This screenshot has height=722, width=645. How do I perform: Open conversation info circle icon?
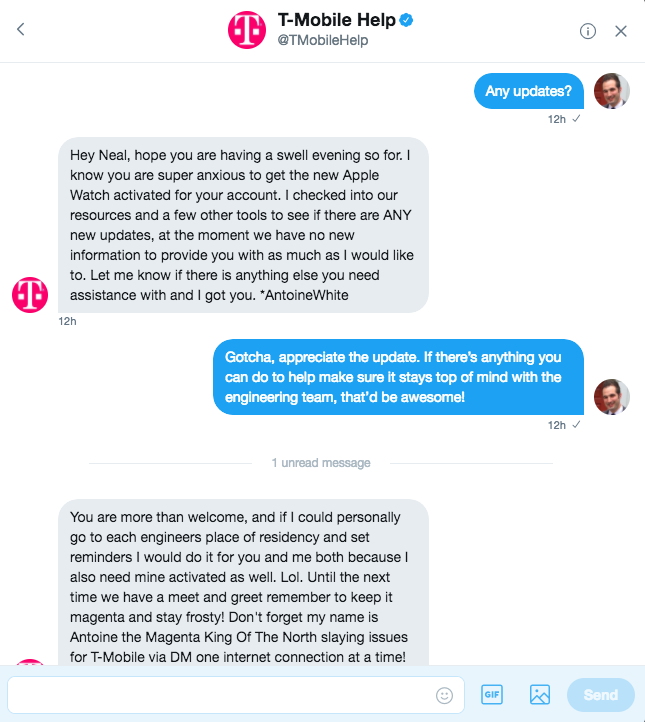(x=587, y=31)
